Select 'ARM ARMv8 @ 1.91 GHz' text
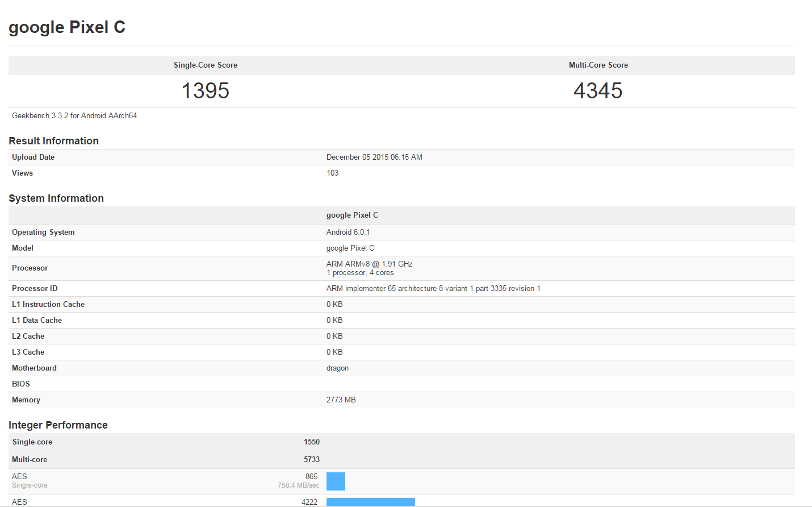 [x=370, y=264]
